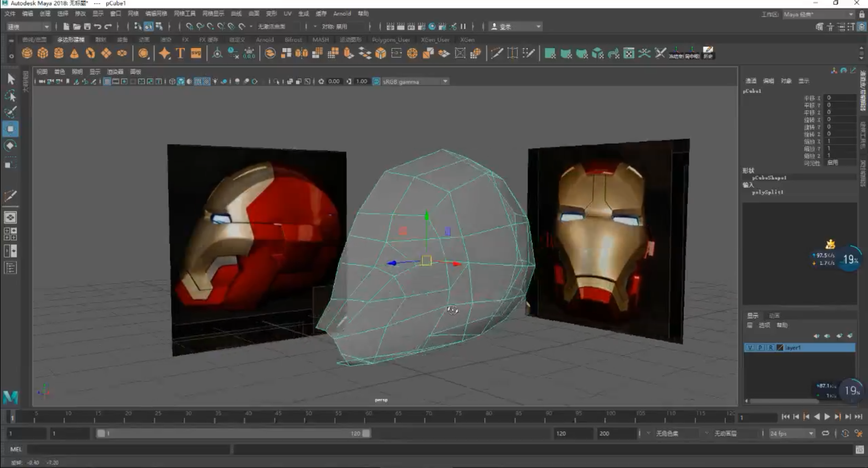The height and width of the screenshot is (468, 868).
Task: Toggle layer1 playback P box
Action: [x=760, y=348]
